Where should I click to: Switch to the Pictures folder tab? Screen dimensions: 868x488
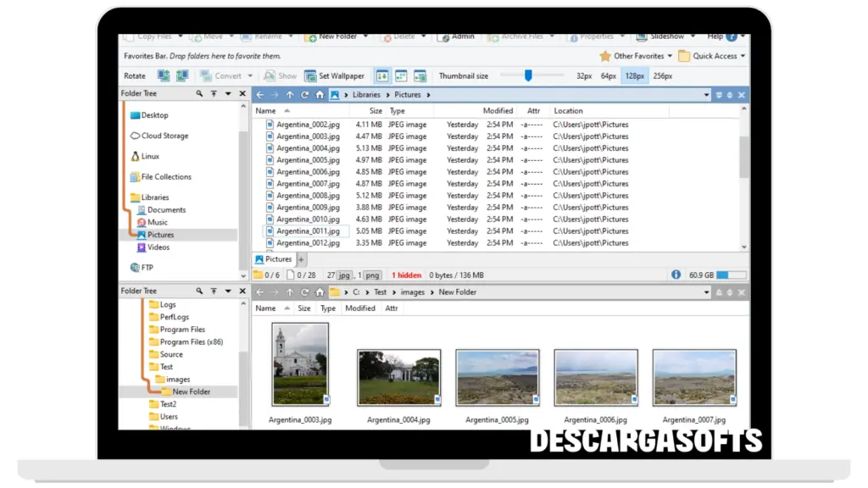[x=274, y=259]
